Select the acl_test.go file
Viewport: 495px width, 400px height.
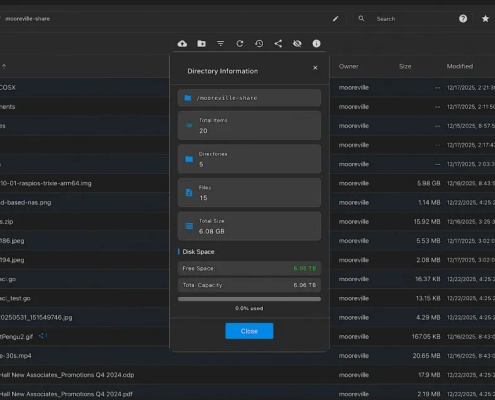click(15, 298)
